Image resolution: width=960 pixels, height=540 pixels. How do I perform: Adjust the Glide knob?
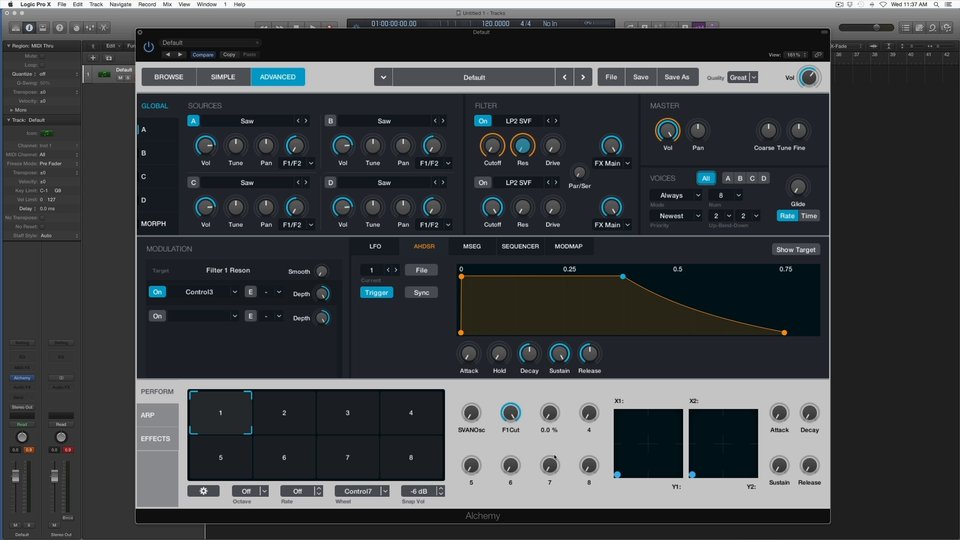click(x=797, y=187)
